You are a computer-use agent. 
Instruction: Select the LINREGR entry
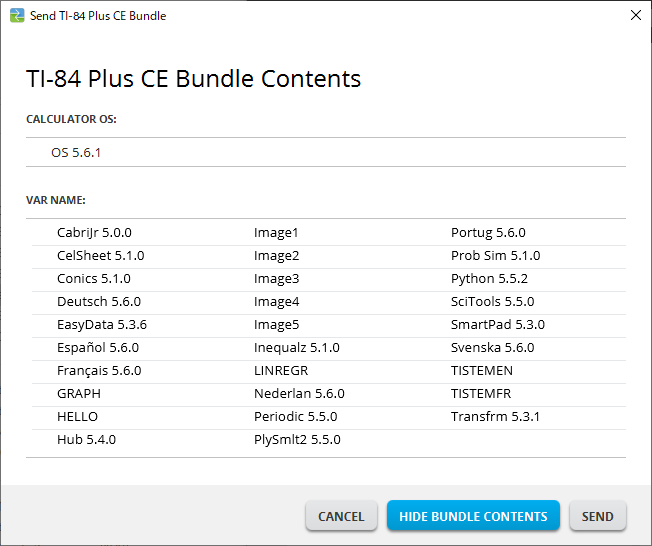click(x=281, y=371)
